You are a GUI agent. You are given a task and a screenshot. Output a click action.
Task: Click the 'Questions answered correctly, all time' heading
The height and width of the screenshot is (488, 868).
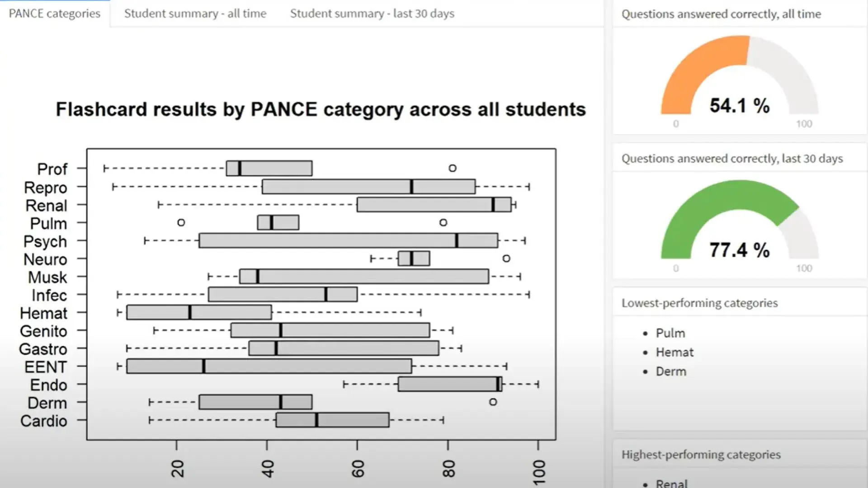(x=721, y=14)
